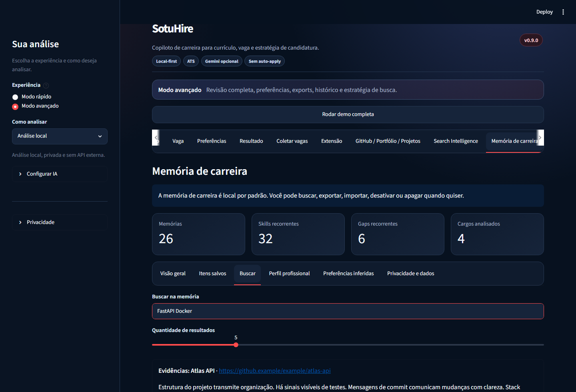This screenshot has height=392, width=576.
Task: Click the Buscar na memória input field
Action: (x=348, y=311)
